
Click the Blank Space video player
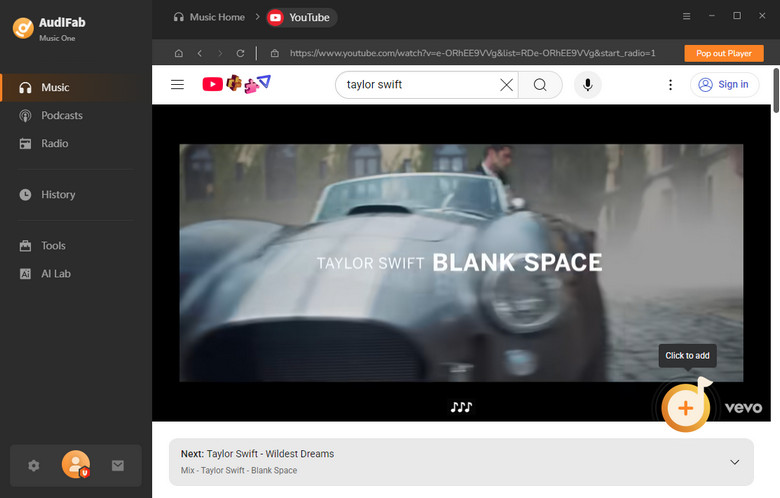click(461, 263)
